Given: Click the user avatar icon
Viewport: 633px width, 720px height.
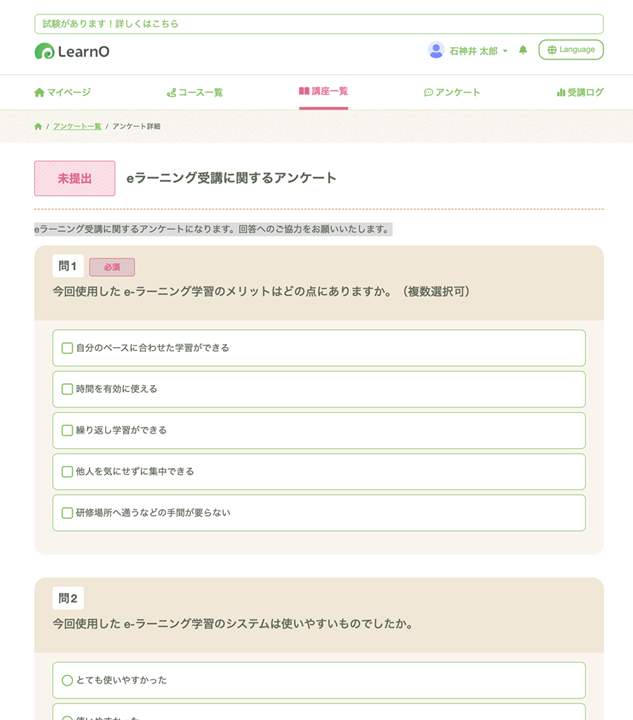Looking at the screenshot, I should click(436, 50).
